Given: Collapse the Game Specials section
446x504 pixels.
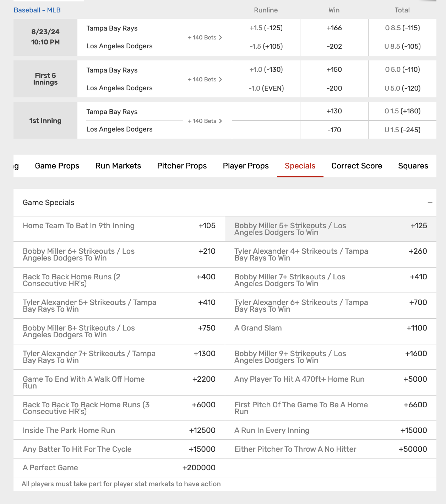Looking at the screenshot, I should click(430, 203).
